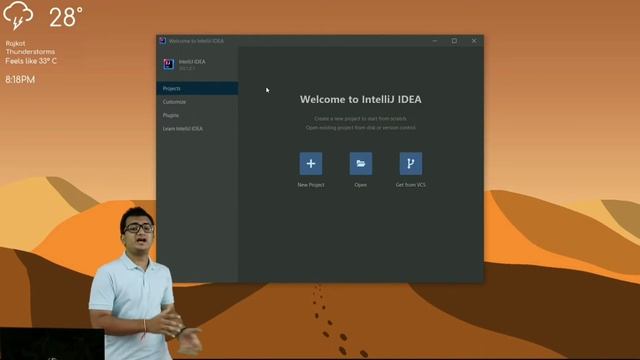Click the window title text in title bar
The height and width of the screenshot is (360, 640).
click(x=196, y=41)
